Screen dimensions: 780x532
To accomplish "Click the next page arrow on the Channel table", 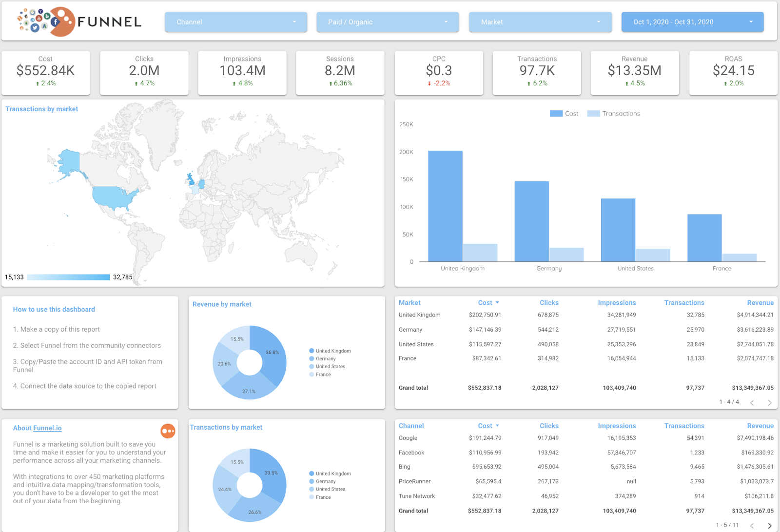I will (x=770, y=526).
